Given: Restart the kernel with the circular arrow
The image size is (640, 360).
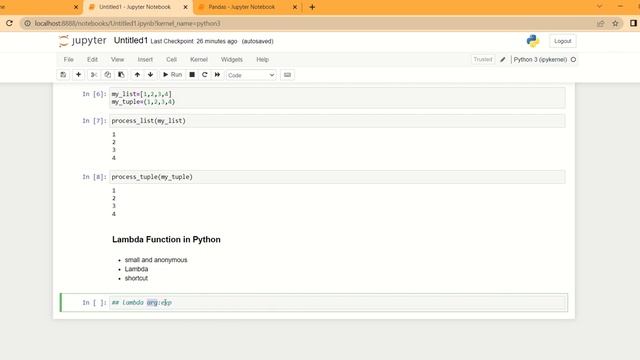Looking at the screenshot, I should click(x=204, y=75).
